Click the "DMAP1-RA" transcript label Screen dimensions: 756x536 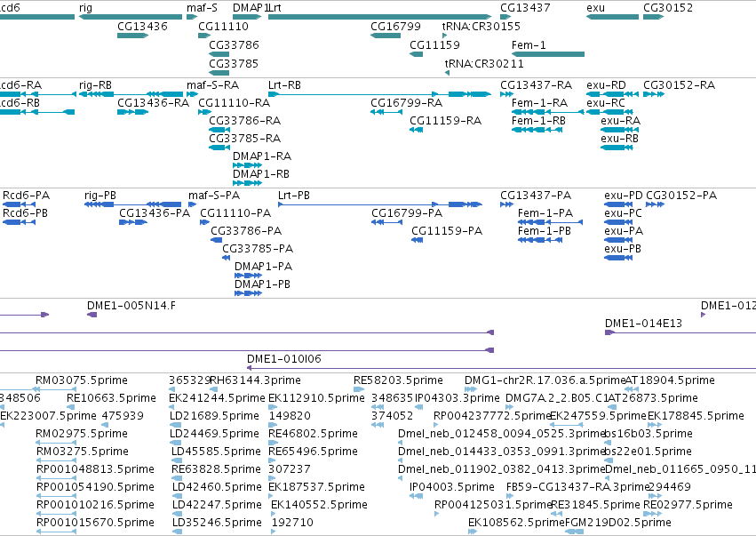(262, 156)
